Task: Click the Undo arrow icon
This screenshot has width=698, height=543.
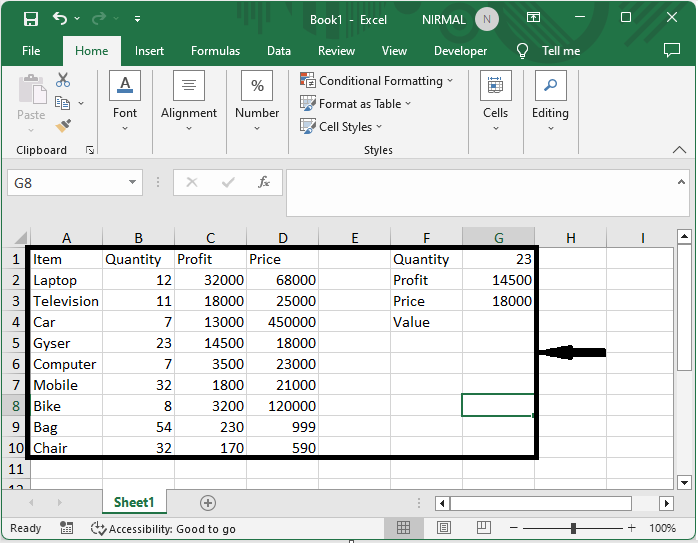Action: [x=61, y=19]
